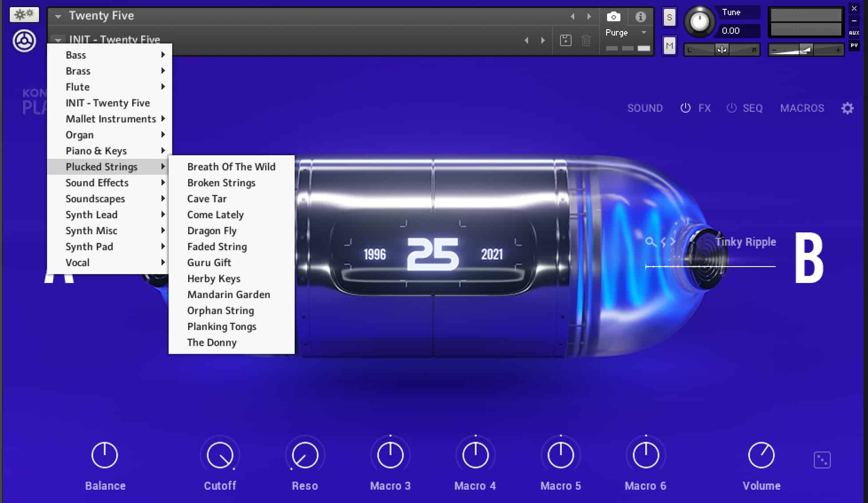Click the pan center marker icon

pos(722,50)
